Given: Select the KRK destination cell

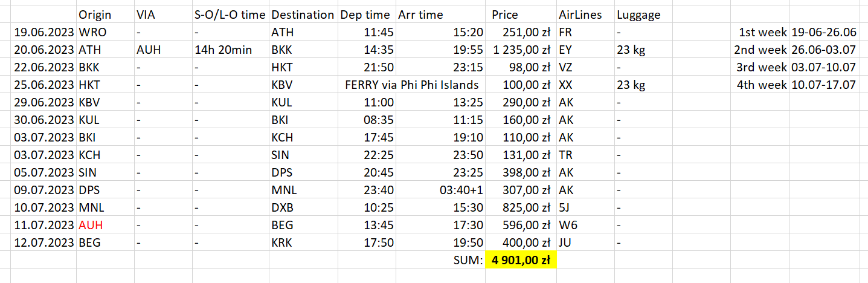Looking at the screenshot, I should pos(303,243).
